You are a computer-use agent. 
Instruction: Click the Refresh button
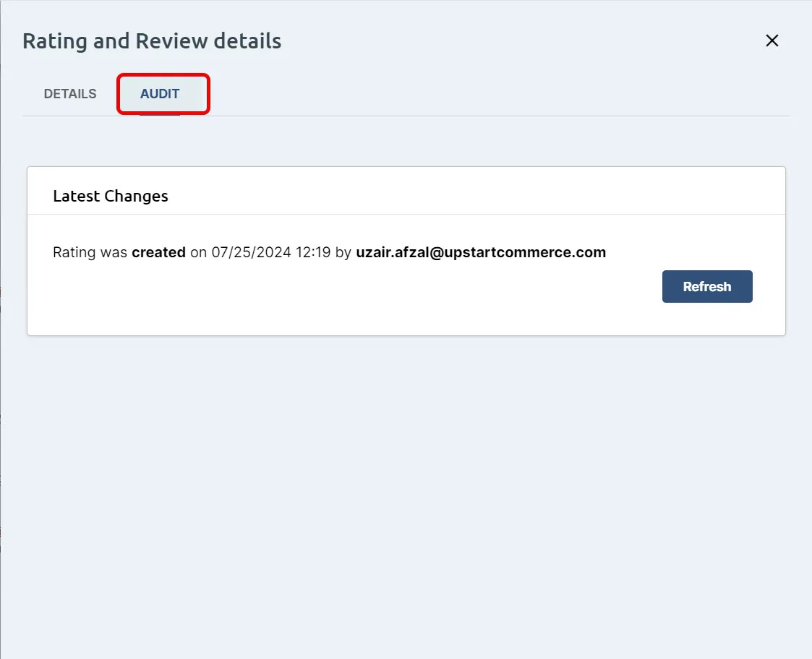point(707,286)
